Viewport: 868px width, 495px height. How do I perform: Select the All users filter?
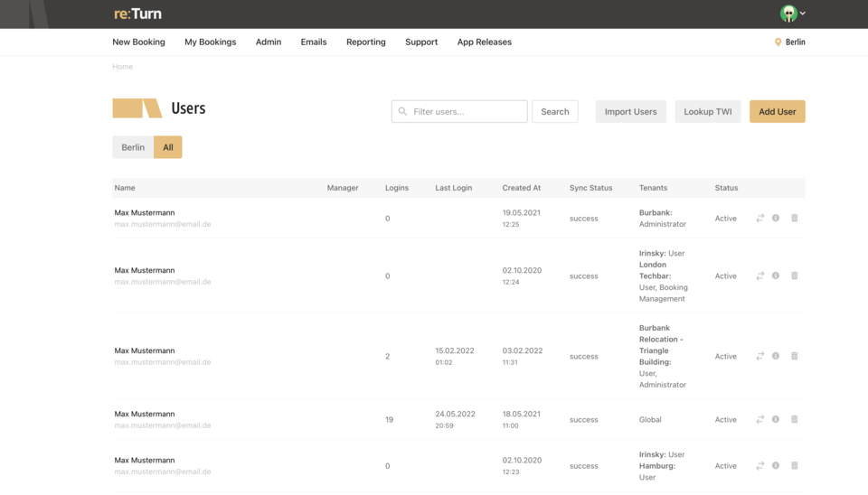(168, 147)
